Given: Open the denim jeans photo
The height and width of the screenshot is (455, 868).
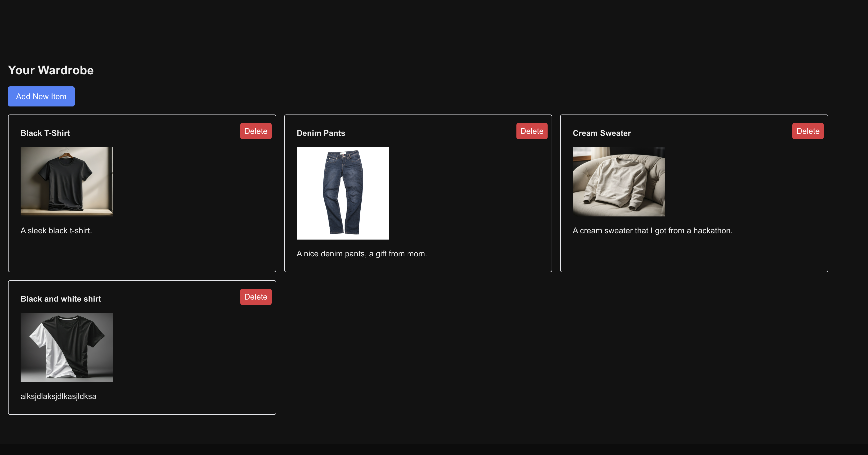Looking at the screenshot, I should tap(343, 193).
